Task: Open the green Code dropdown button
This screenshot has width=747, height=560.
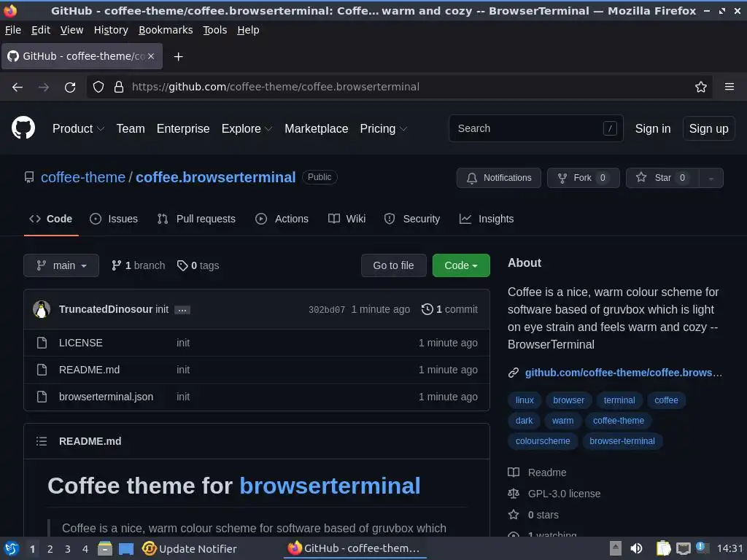Action: (x=461, y=265)
